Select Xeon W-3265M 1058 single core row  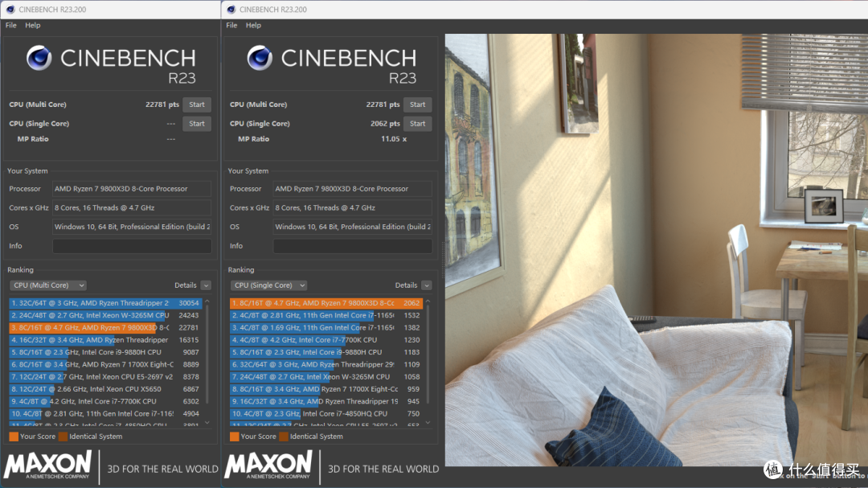pyautogui.click(x=326, y=377)
